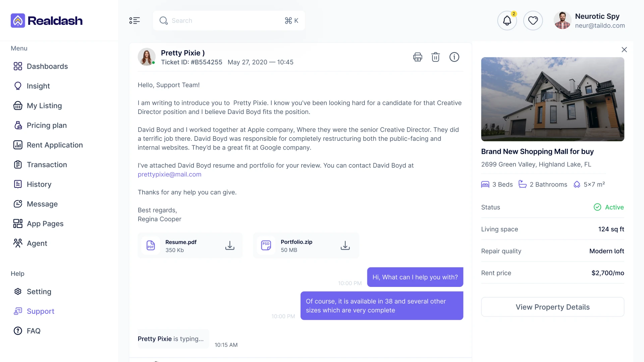Image resolution: width=644 pixels, height=362 pixels.
Task: Download Portfolio.zip attachment
Action: (x=345, y=246)
